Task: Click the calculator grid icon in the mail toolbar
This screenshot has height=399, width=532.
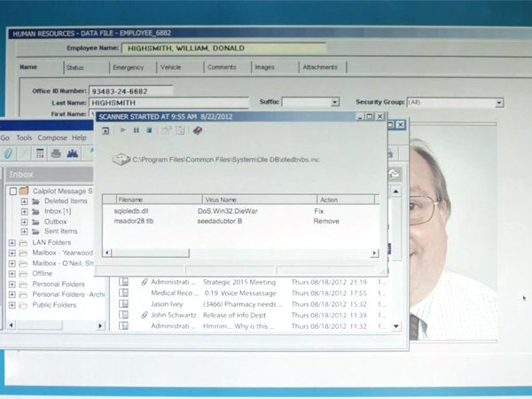Action: 40,153
